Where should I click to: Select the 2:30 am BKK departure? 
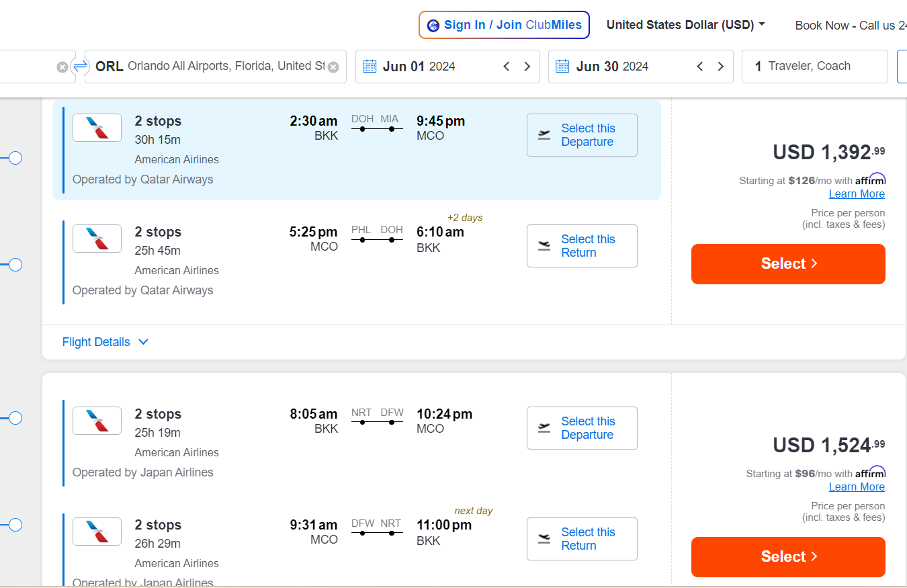point(582,135)
